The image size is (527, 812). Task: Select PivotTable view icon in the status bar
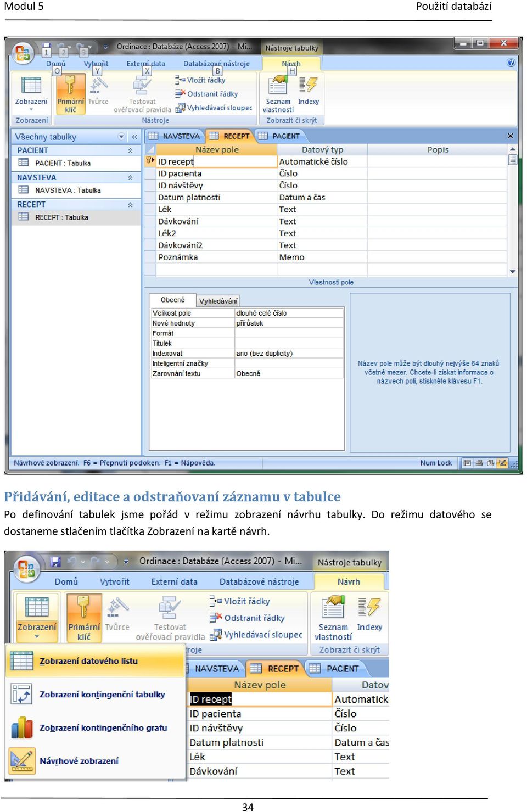(x=479, y=463)
